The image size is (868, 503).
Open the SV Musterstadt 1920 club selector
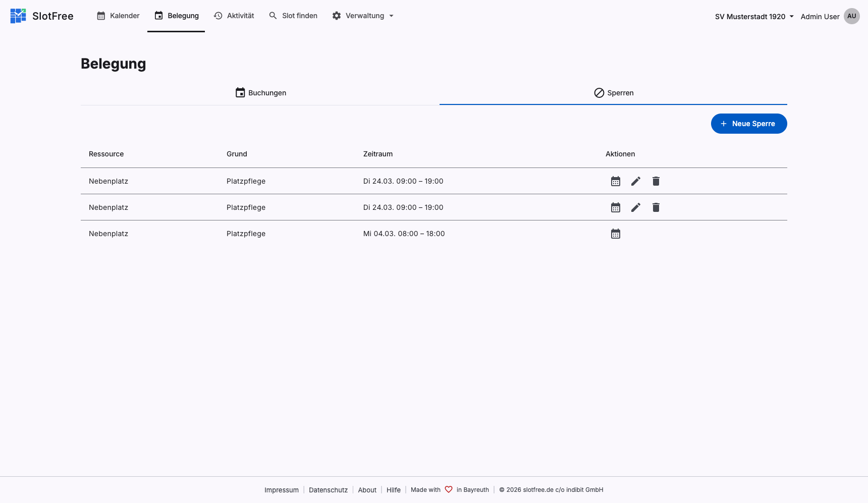point(754,17)
